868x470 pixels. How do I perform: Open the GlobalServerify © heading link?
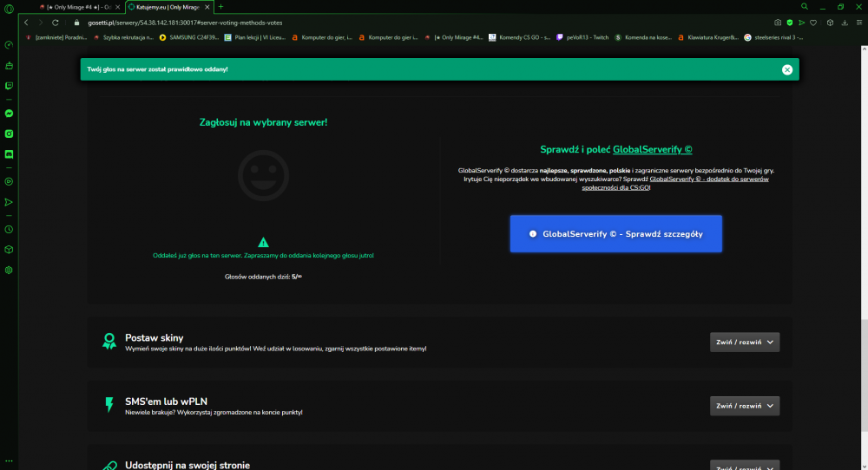pyautogui.click(x=652, y=149)
